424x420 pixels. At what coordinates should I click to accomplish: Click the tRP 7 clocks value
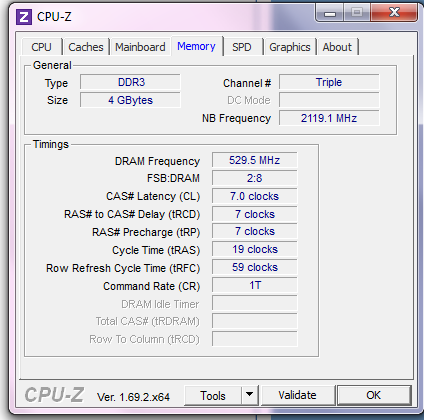click(x=254, y=231)
